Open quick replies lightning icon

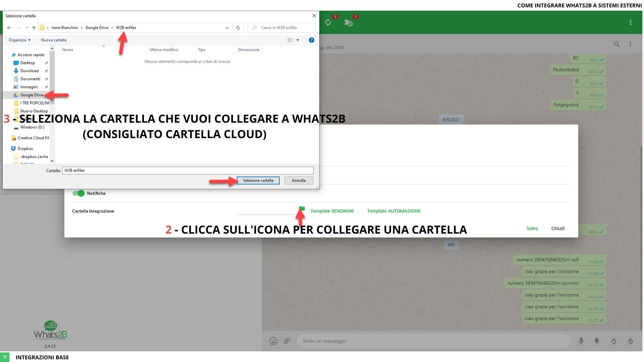[597, 341]
